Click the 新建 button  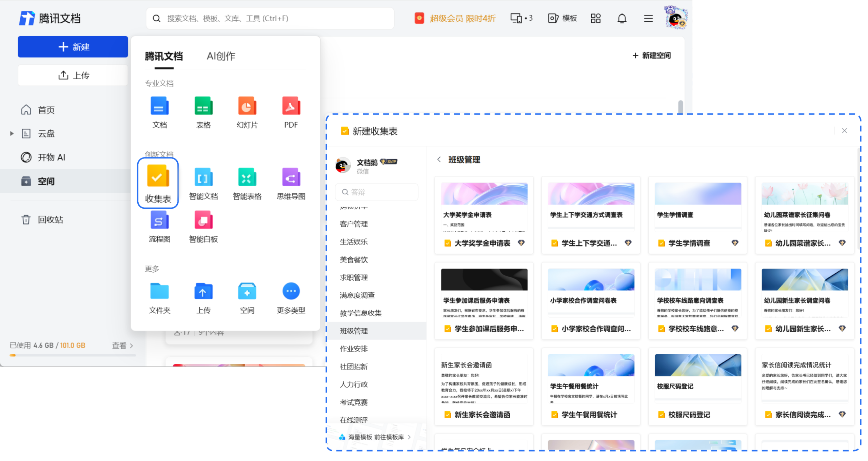pos(73,46)
